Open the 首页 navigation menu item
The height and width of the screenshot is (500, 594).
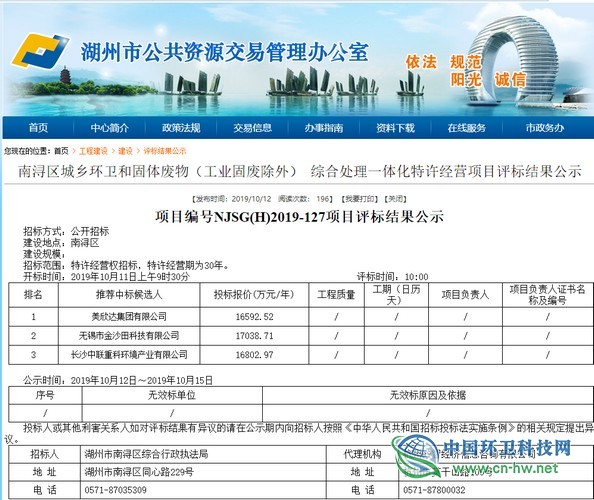pos(38,128)
